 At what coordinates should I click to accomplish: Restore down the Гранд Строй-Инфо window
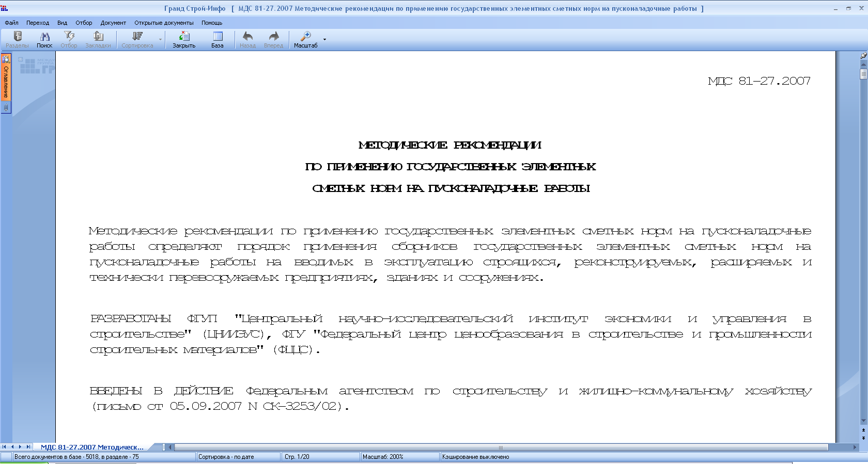848,8
